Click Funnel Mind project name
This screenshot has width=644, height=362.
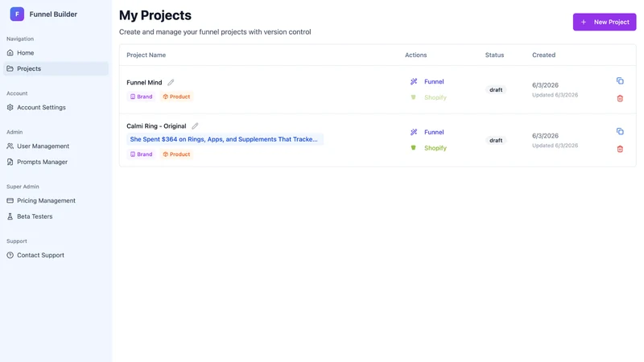(x=144, y=83)
